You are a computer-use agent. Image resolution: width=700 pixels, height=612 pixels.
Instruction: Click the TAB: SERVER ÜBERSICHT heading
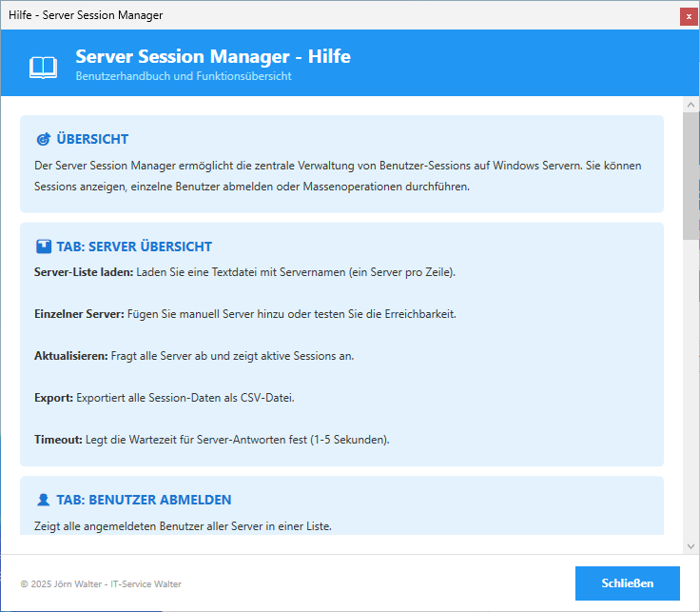(134, 247)
